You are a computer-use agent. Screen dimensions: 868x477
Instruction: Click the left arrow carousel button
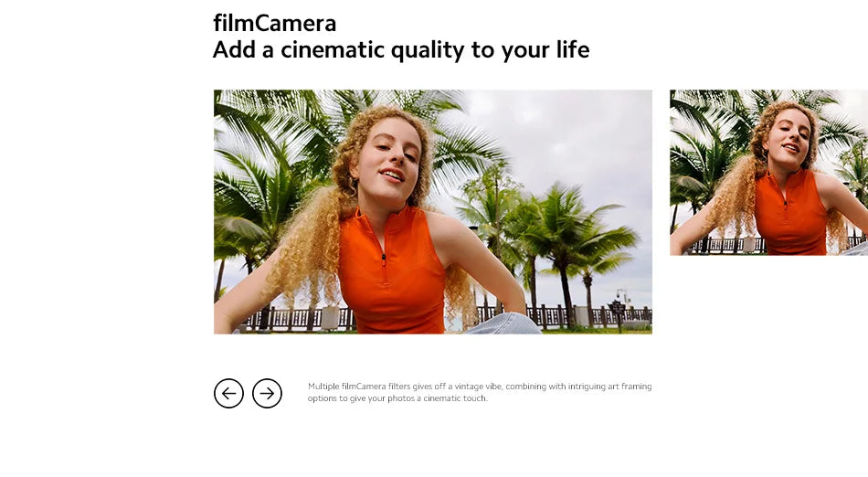click(x=228, y=394)
